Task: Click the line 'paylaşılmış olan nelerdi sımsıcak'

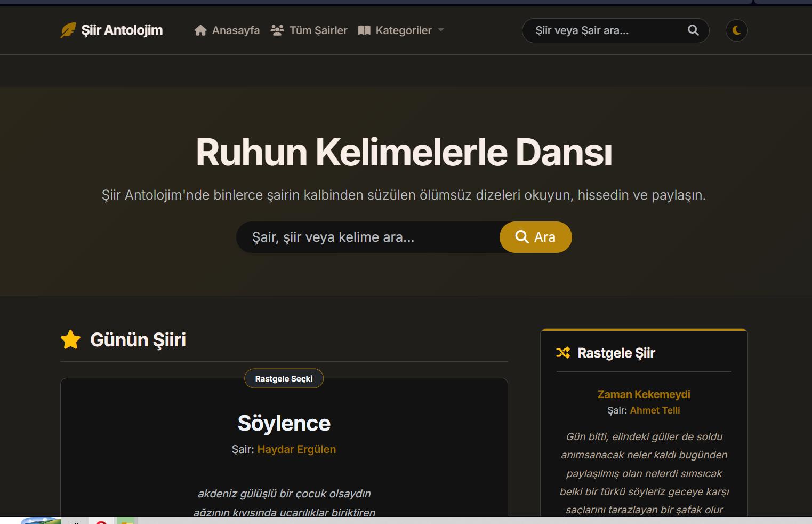Action: (644, 473)
